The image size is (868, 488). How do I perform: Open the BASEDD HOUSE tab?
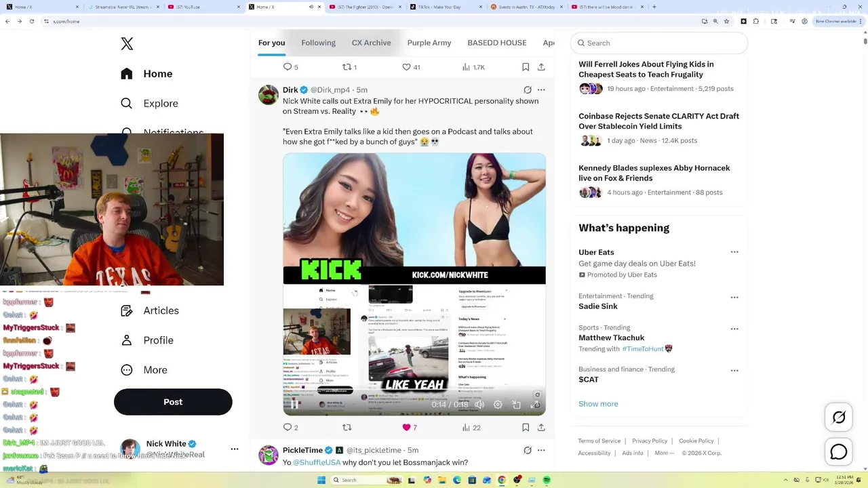coord(497,43)
